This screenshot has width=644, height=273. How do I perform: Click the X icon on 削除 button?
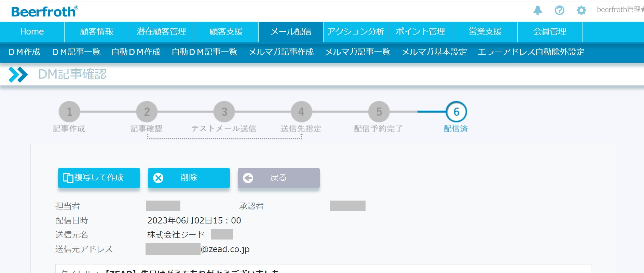[x=158, y=178]
